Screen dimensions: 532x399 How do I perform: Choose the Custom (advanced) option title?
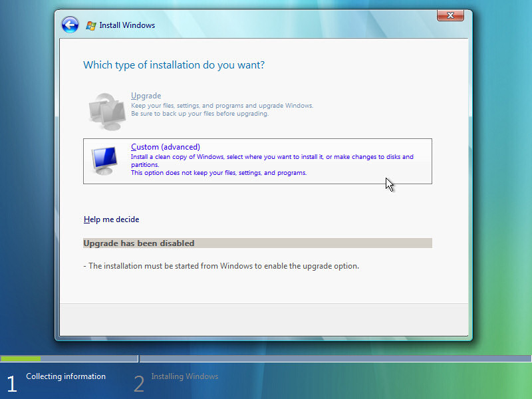pyautogui.click(x=166, y=147)
